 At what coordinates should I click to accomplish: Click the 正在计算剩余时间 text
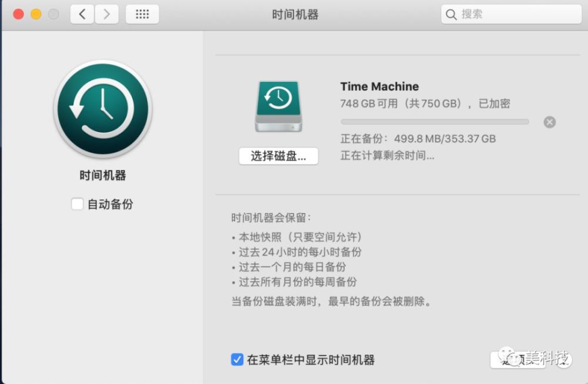coord(387,155)
